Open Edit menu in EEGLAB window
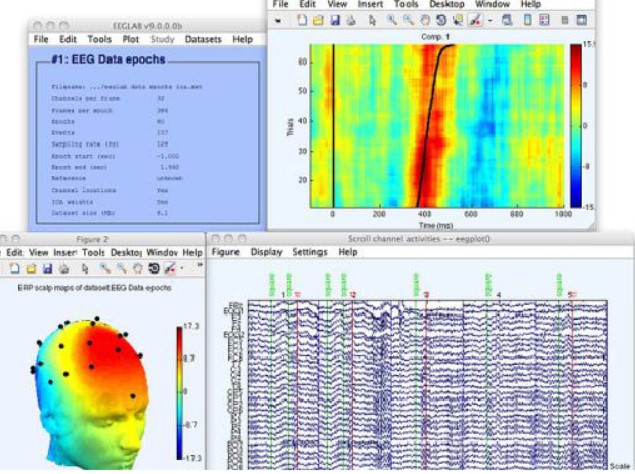This screenshot has height=474, width=635. (68, 39)
